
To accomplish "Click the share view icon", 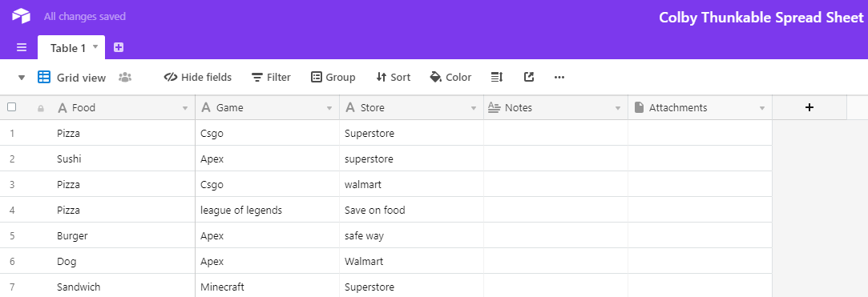I will point(529,77).
